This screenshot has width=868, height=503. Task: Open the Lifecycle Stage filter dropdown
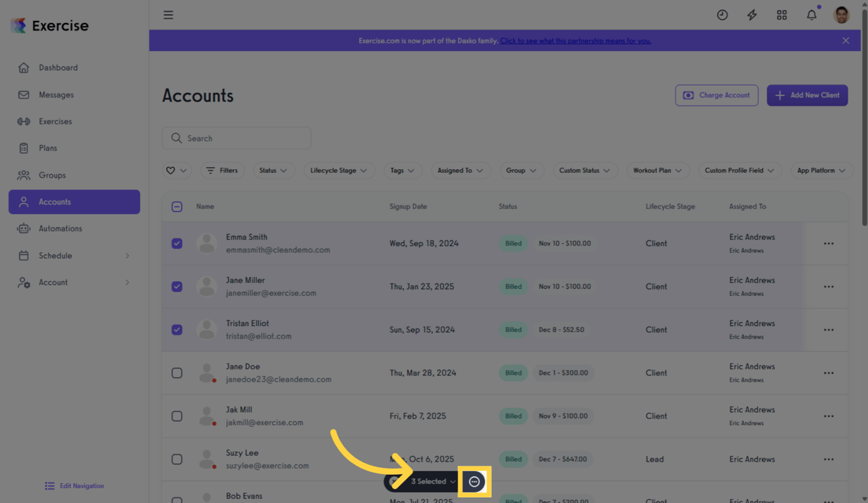339,170
